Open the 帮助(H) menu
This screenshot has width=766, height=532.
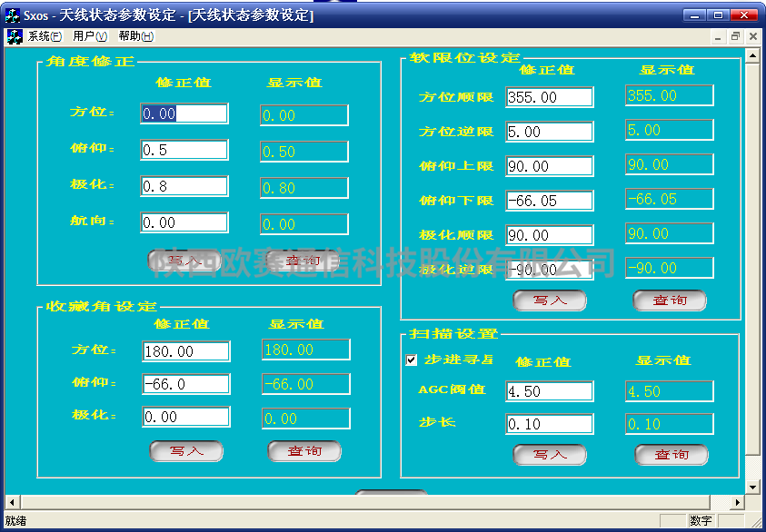click(x=136, y=36)
